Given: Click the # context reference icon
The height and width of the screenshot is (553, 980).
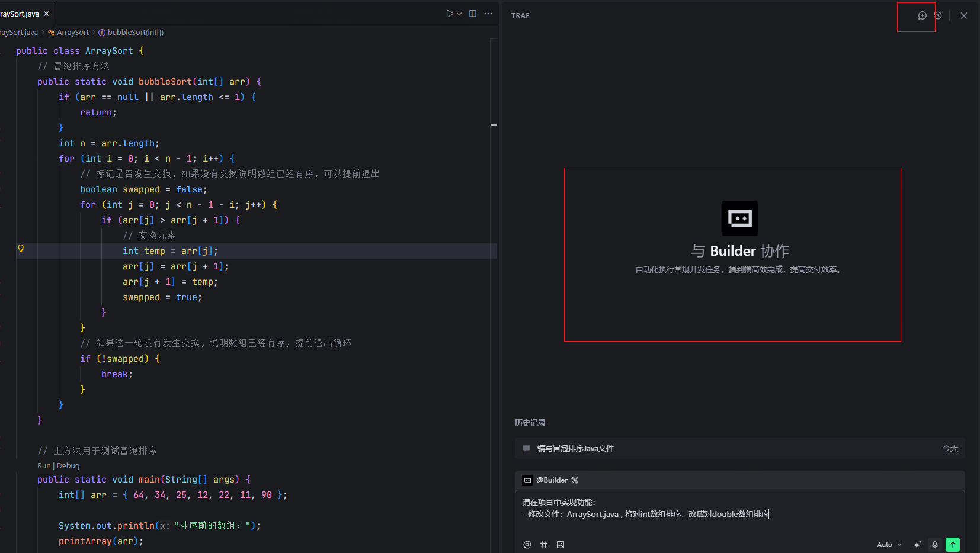Looking at the screenshot, I should click(544, 545).
